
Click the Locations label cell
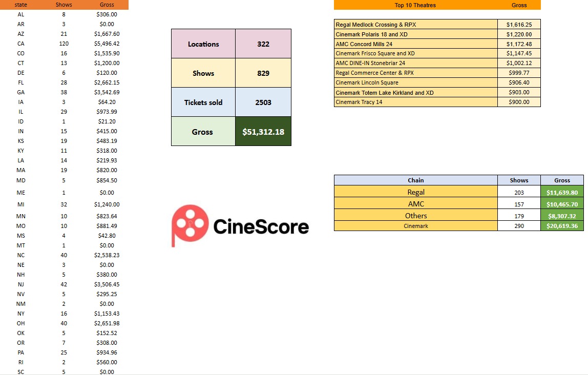pyautogui.click(x=203, y=44)
